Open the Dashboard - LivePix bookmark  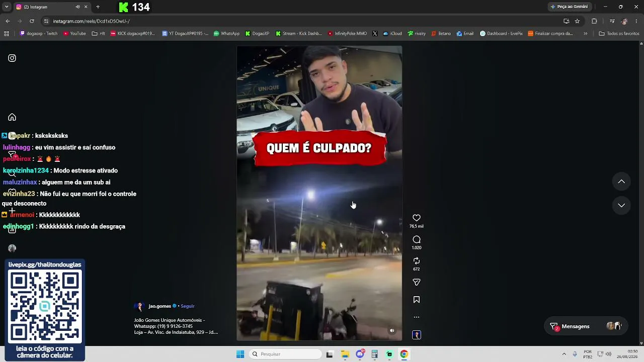502,34
